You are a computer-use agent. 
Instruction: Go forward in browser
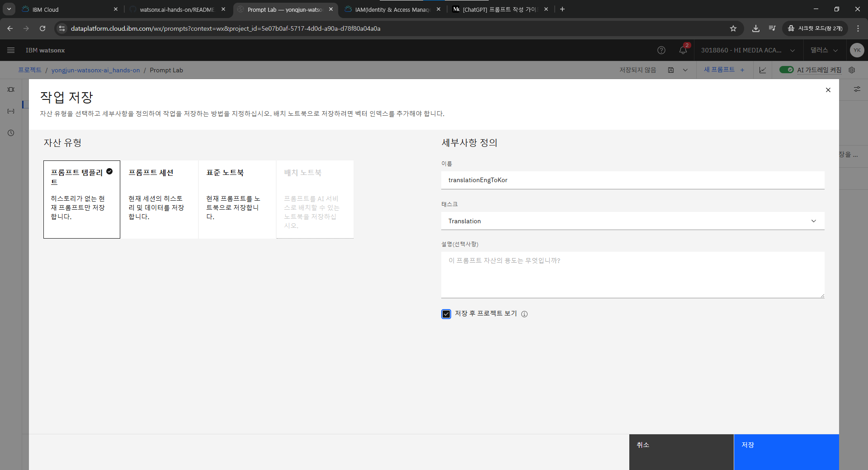pos(26,28)
